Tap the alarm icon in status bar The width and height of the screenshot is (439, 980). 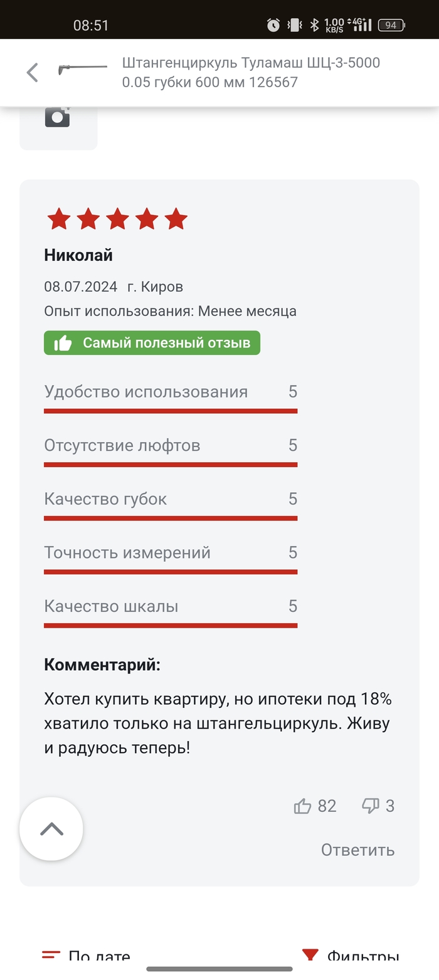point(273,25)
